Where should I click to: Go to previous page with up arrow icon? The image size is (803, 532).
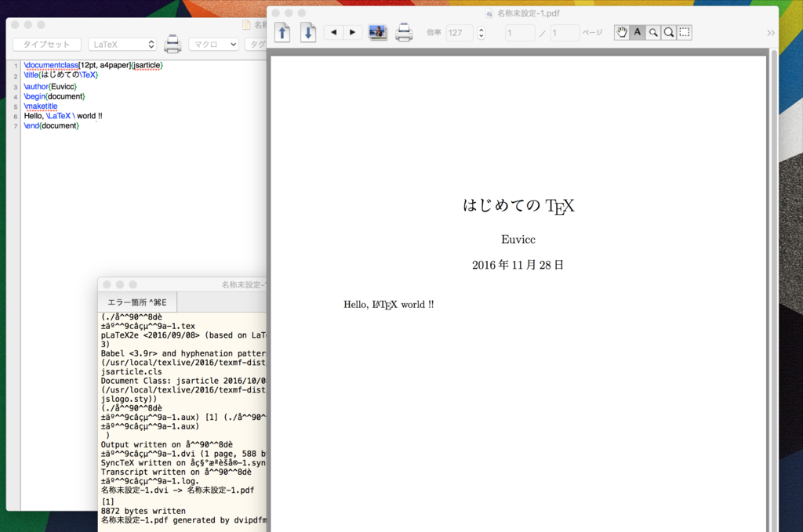pyautogui.click(x=282, y=33)
